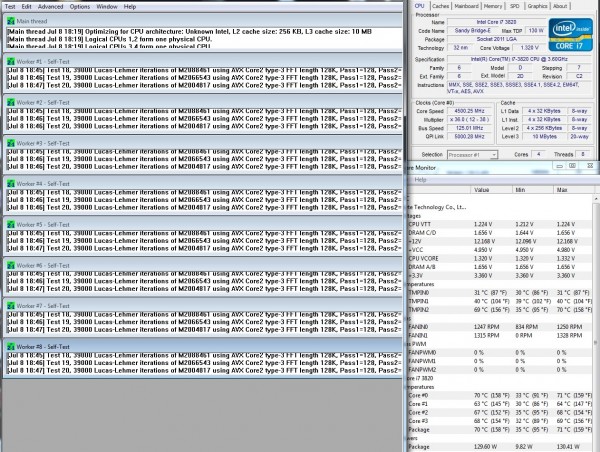Click the hardware monitor vertical scrollbar
This screenshot has width=600, height=452.
tap(596, 323)
